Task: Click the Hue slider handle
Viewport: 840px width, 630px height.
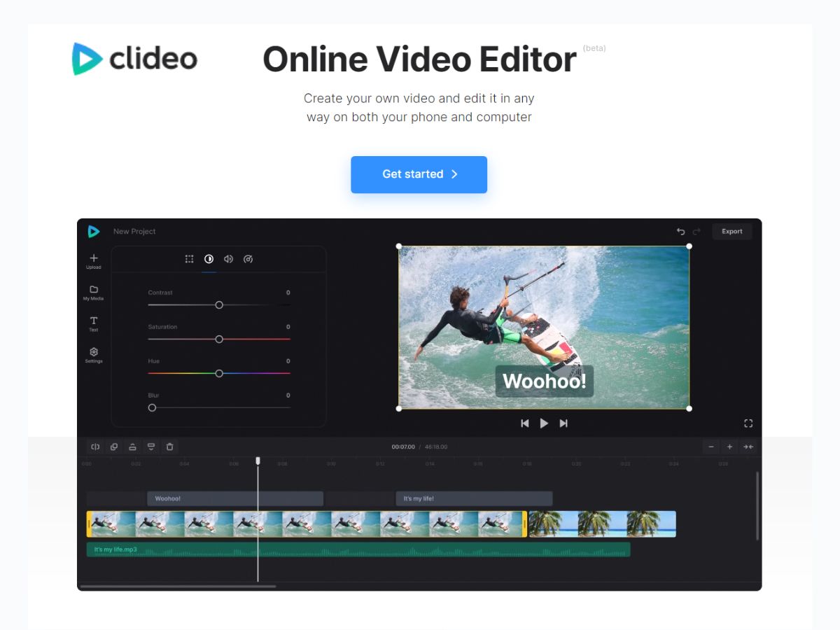Action: pos(219,373)
